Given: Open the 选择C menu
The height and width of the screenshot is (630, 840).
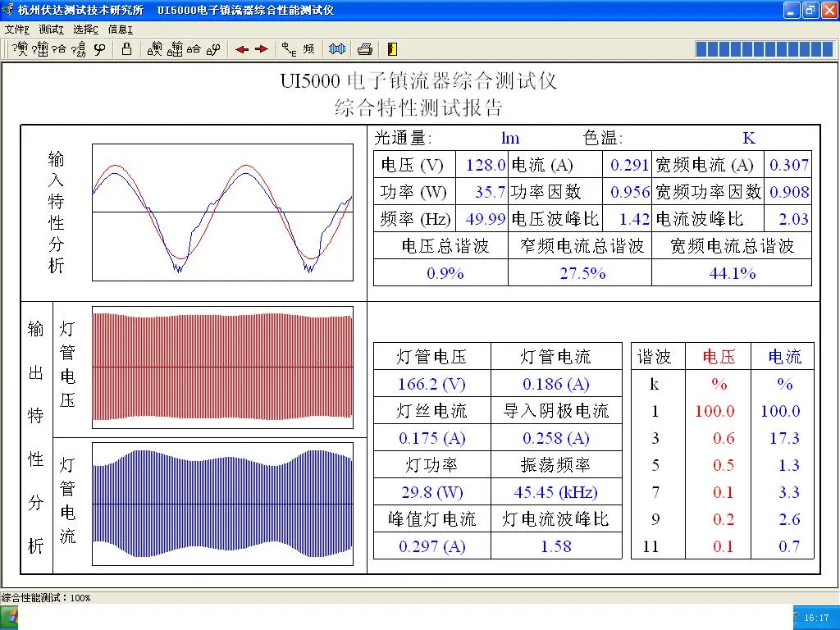Looking at the screenshot, I should coord(85,30).
